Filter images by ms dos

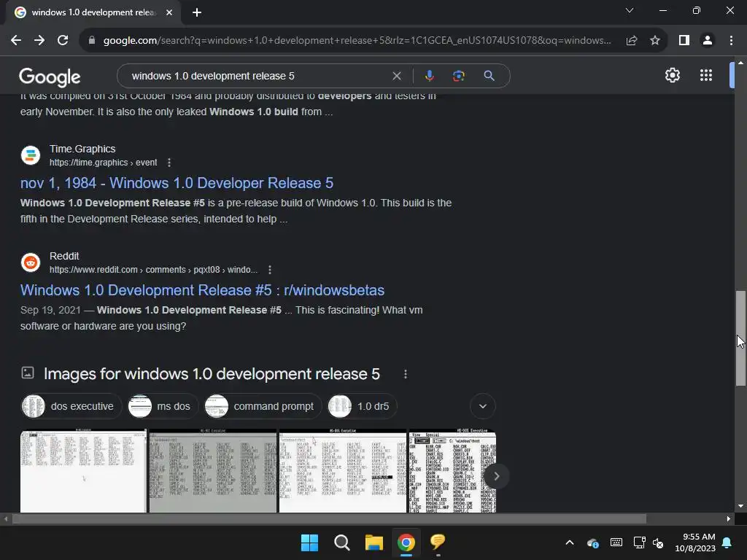[x=163, y=406]
